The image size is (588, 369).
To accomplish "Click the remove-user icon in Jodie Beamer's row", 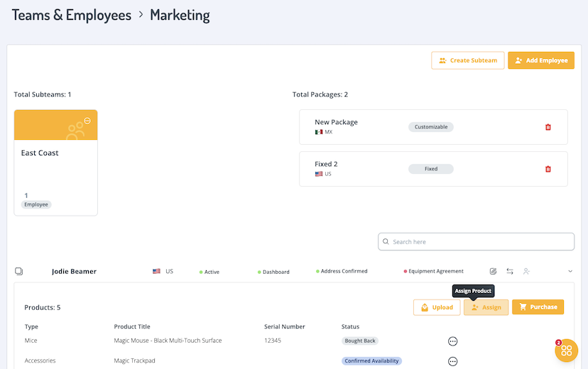I will click(526, 271).
